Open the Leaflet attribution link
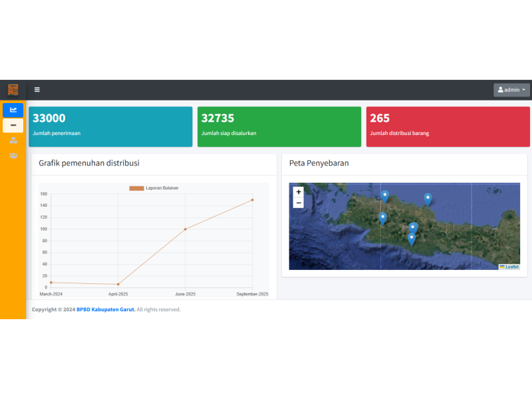The height and width of the screenshot is (399, 532). pos(511,267)
